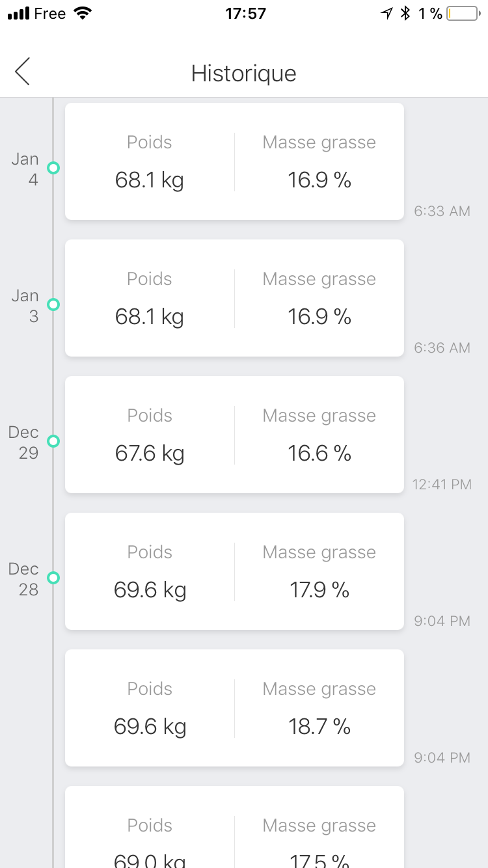Open the Jan 3 6:36 AM measurement card
Screen dimensions: 488x868
coord(234,298)
